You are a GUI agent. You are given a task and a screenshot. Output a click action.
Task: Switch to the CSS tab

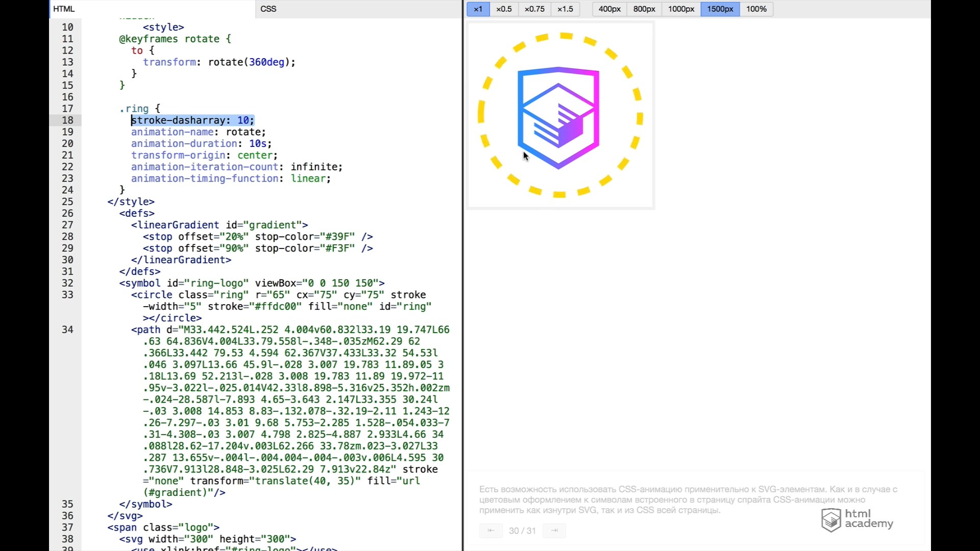268,9
